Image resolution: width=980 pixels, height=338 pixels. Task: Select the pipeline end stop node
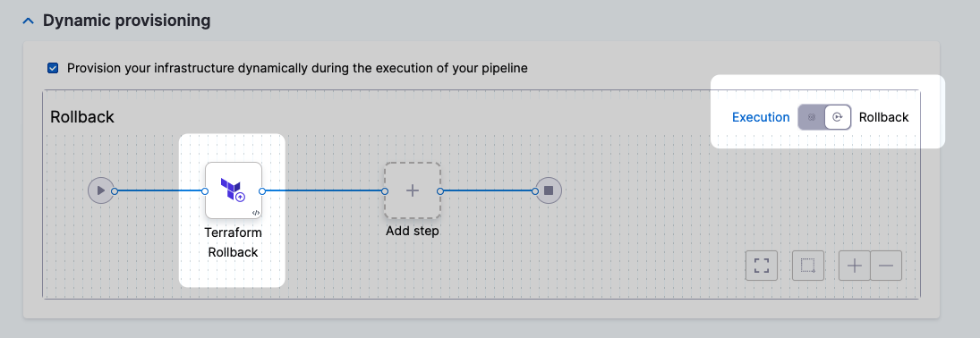point(548,190)
